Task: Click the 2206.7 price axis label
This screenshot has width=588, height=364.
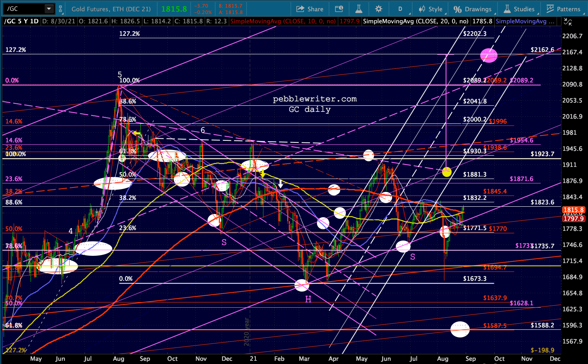Action: click(572, 36)
